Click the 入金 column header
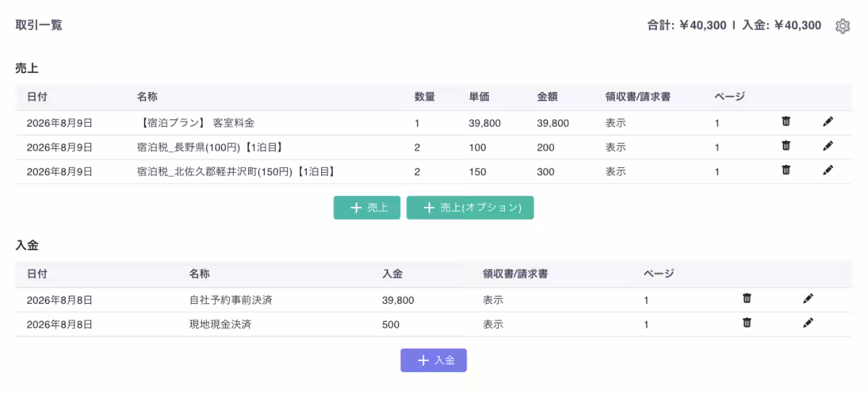The image size is (868, 395). click(393, 274)
